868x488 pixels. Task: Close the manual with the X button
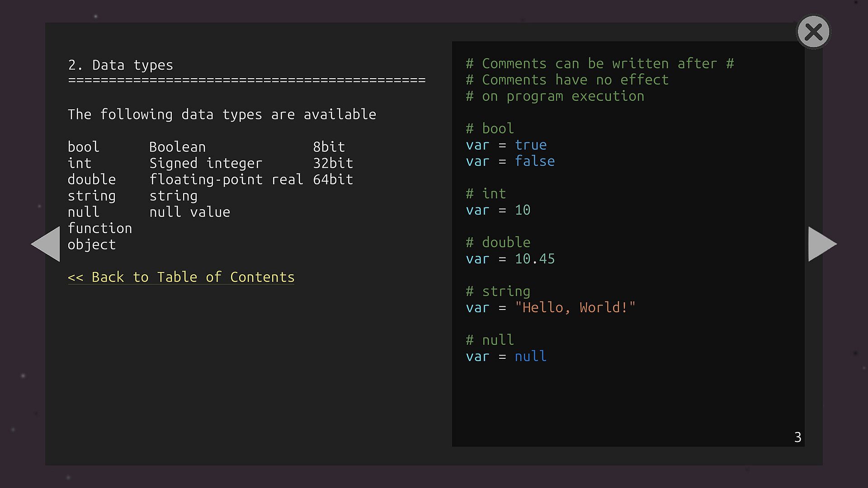(813, 32)
